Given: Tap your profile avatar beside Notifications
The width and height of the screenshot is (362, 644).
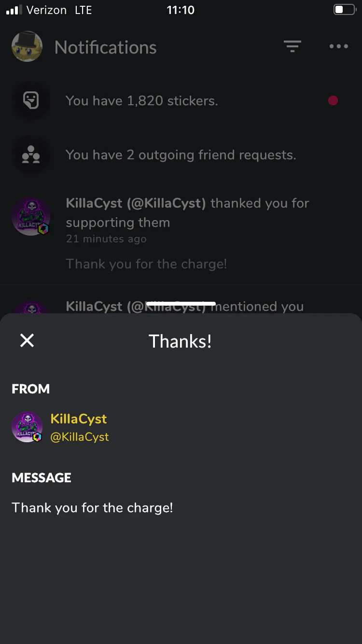Looking at the screenshot, I should pos(27,46).
